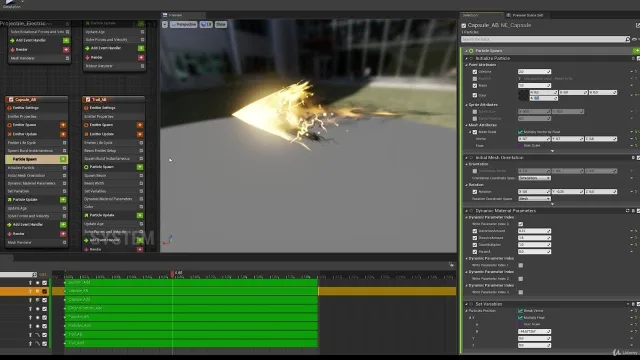This screenshot has height=360, width=640.
Task: Click timeline playhead marker
Action: pyautogui.click(x=172, y=273)
